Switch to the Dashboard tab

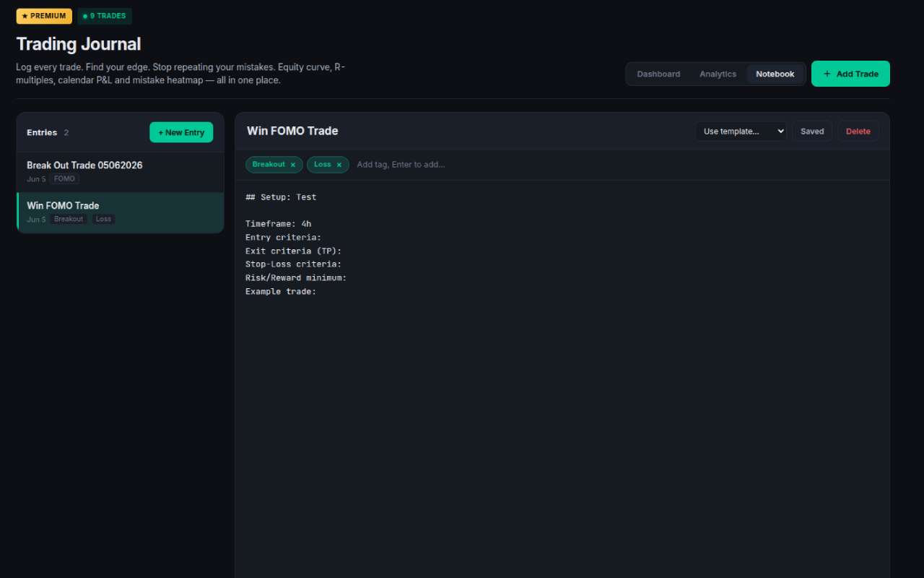tap(658, 74)
